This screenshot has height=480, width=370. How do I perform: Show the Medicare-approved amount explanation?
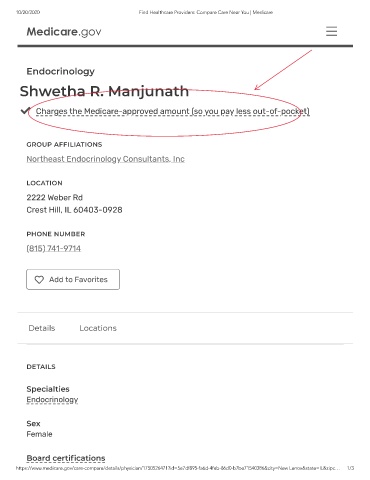coord(173,111)
